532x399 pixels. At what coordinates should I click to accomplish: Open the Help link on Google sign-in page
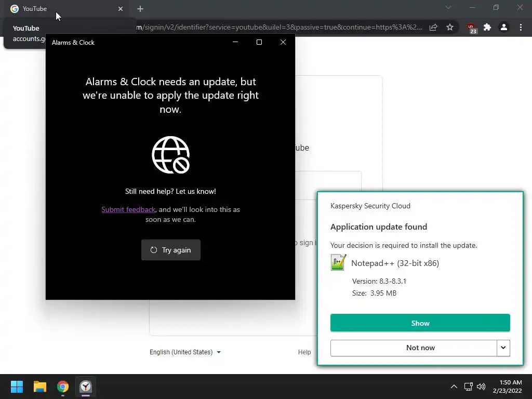304,352
